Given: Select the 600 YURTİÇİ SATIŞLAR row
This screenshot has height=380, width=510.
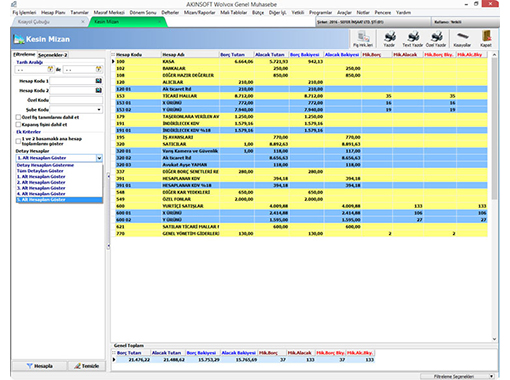Looking at the screenshot, I should click(301, 206).
